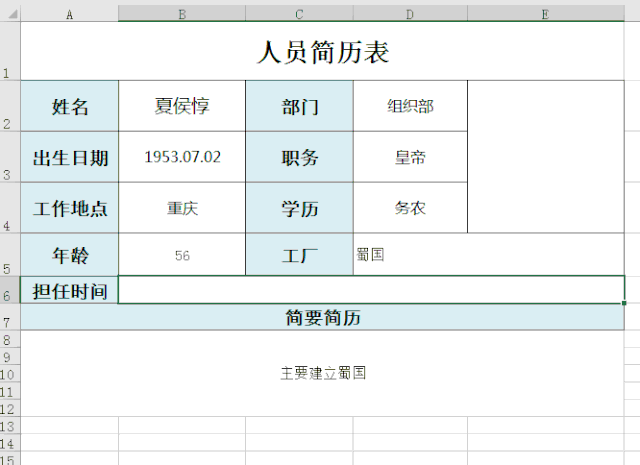Screen dimensions: 640x465
Task: Select the 重庆 cell
Action: 182,208
